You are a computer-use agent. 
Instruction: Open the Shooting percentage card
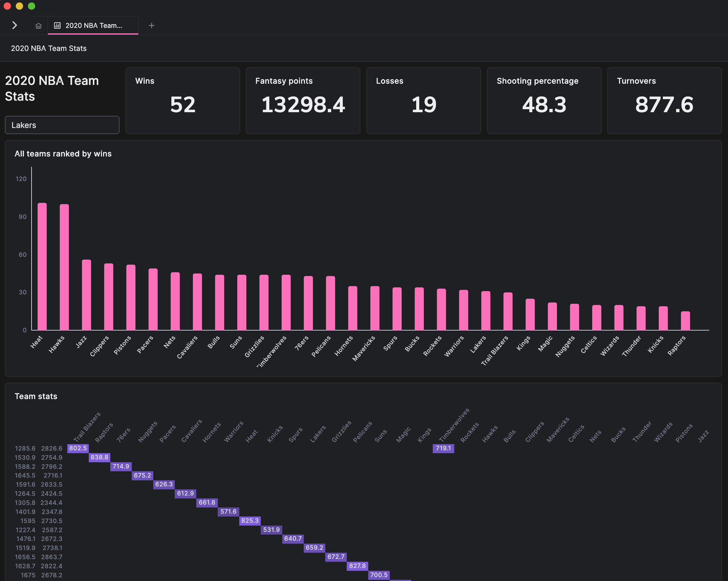click(x=544, y=101)
